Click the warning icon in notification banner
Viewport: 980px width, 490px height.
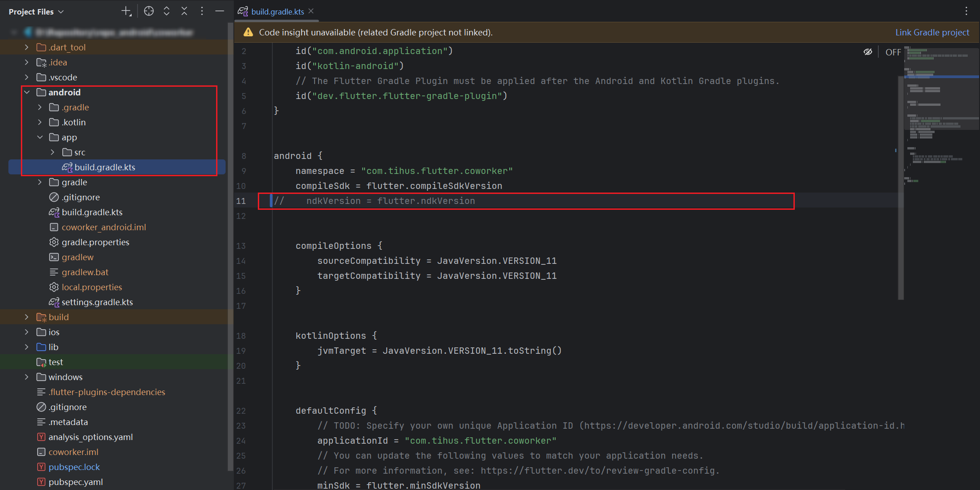(x=248, y=32)
